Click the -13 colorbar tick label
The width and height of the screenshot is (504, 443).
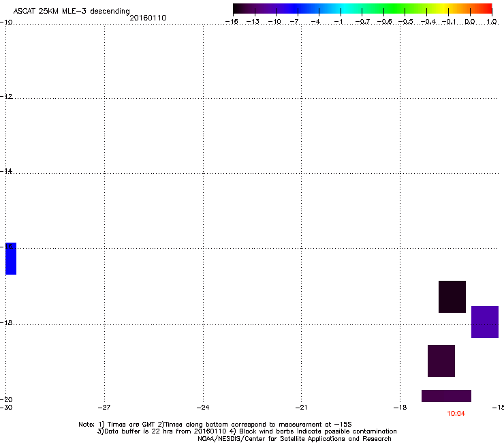click(x=253, y=22)
